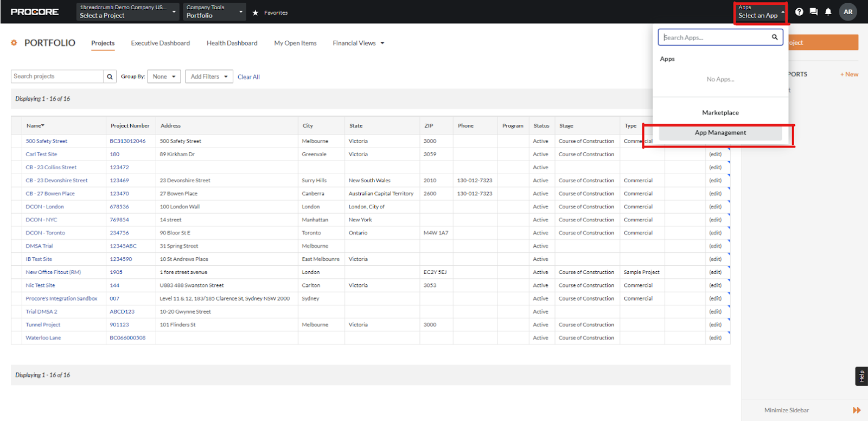Go to the My Open Items tab

pos(295,43)
